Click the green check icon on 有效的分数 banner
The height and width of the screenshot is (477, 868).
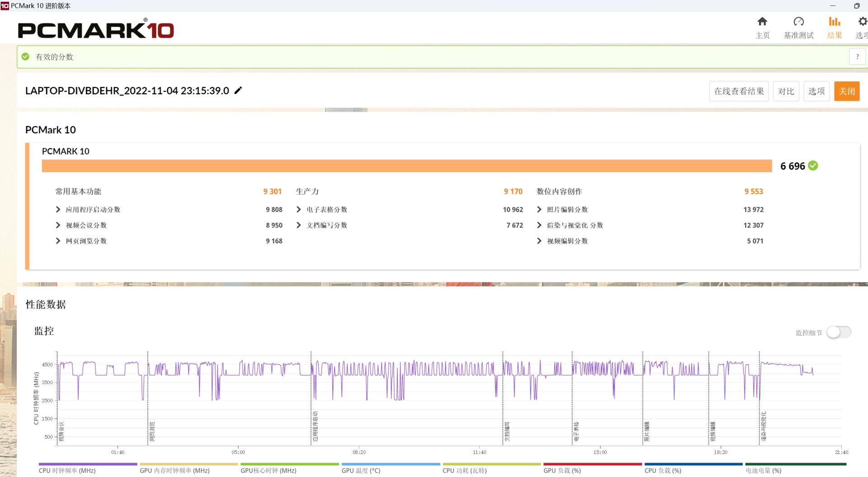(26, 57)
